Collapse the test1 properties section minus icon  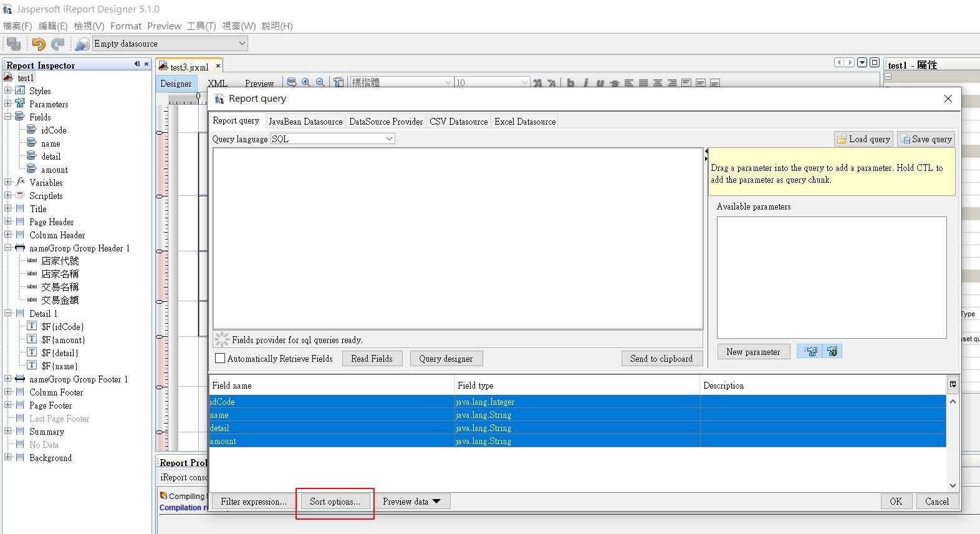(x=888, y=77)
